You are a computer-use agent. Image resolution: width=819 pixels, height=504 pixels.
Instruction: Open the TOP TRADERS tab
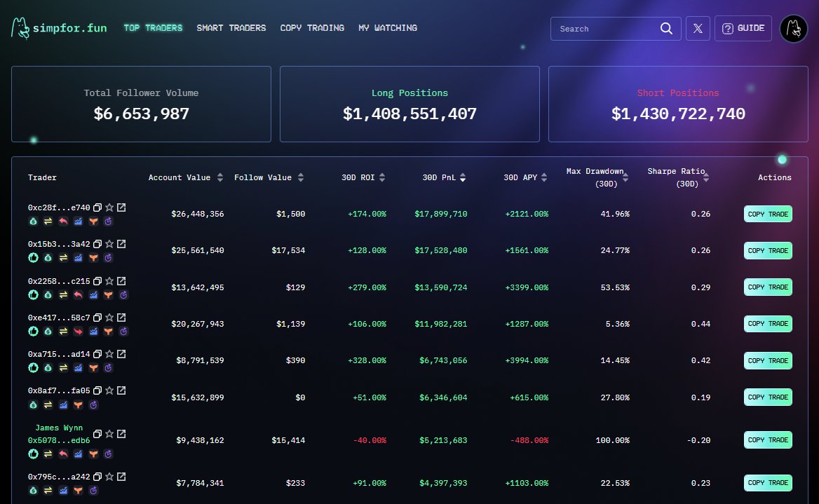click(x=153, y=28)
